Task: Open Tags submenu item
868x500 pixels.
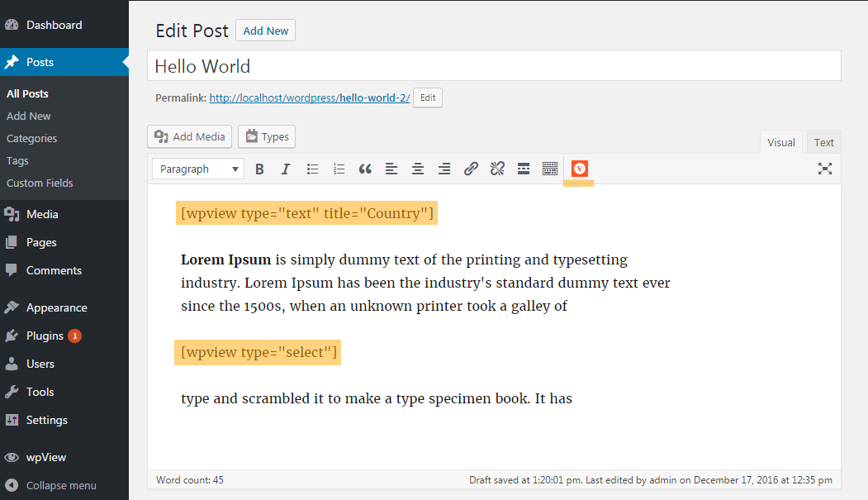Action: pos(17,160)
